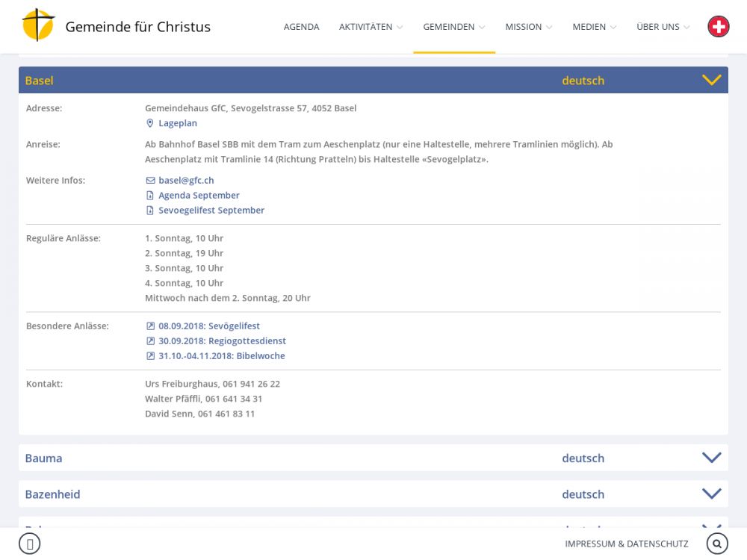Open the 31.10.-04.11.2018 Bibelwoche link
Screen dimensions: 747x560
click(221, 356)
